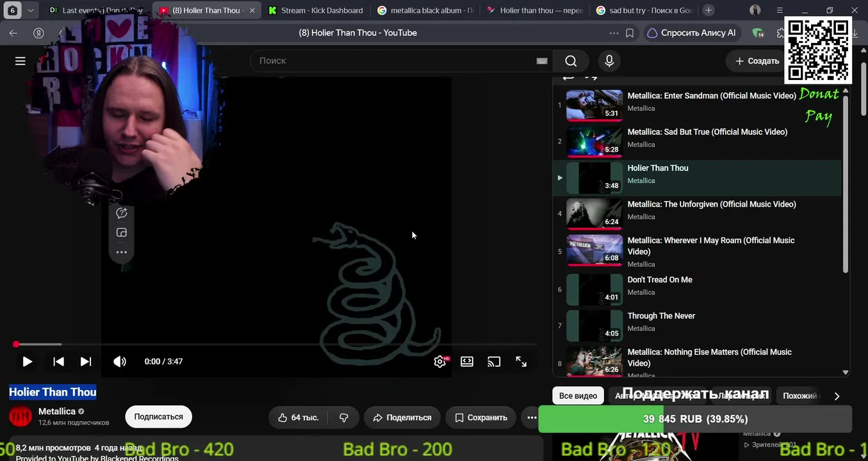The width and height of the screenshot is (868, 461).
Task: Open the Sad But True video thumbnail
Action: point(594,142)
